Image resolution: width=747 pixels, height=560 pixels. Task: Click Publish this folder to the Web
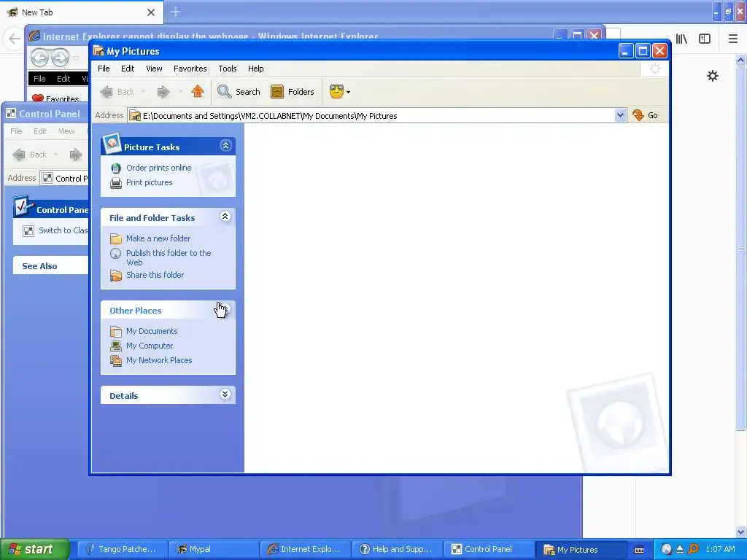(x=169, y=257)
